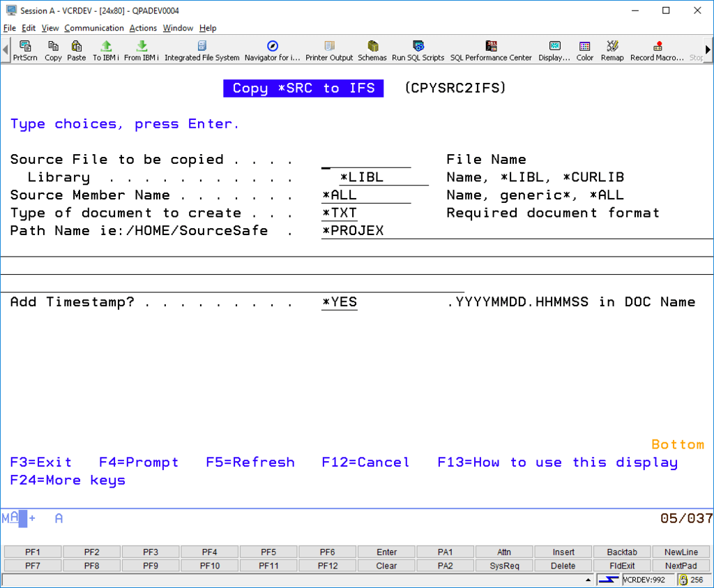The width and height of the screenshot is (714, 588).
Task: Open the File menu
Action: pos(10,28)
